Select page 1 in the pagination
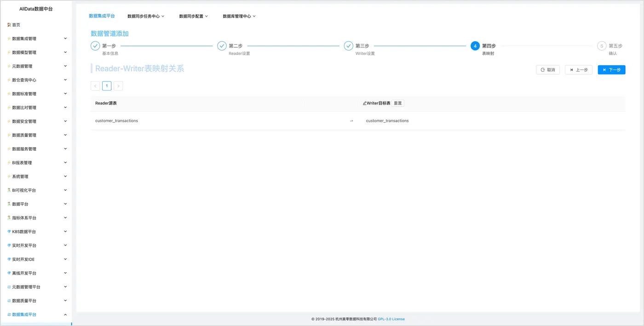The image size is (644, 326). point(107,86)
